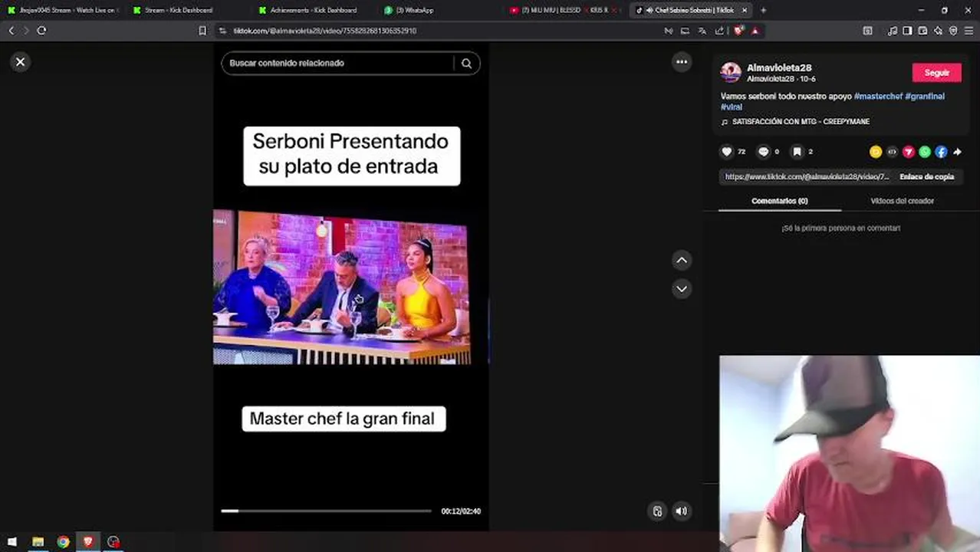Open the Brave VPN shield icon

(953, 31)
